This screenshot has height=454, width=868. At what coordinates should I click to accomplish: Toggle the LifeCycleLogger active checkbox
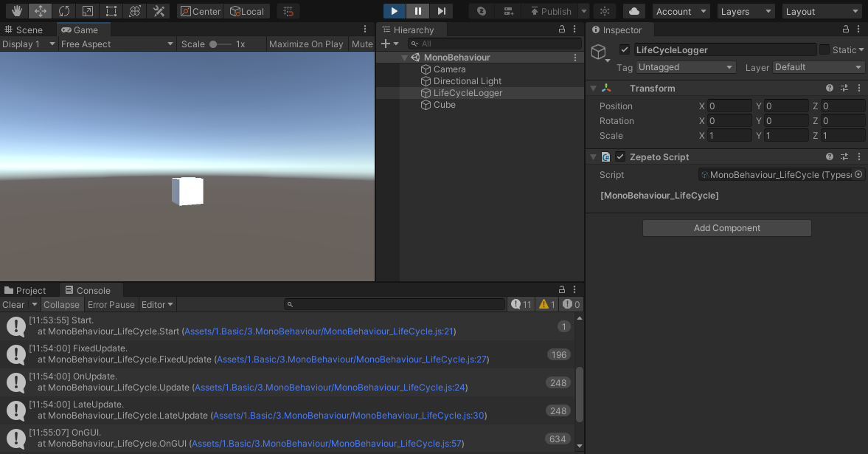pos(625,50)
